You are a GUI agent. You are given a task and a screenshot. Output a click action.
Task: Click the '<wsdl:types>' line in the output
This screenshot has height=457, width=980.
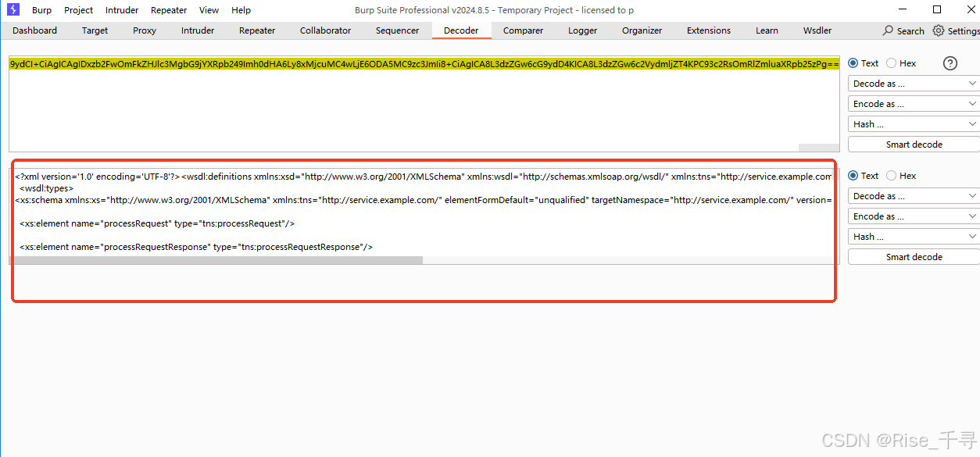47,188
